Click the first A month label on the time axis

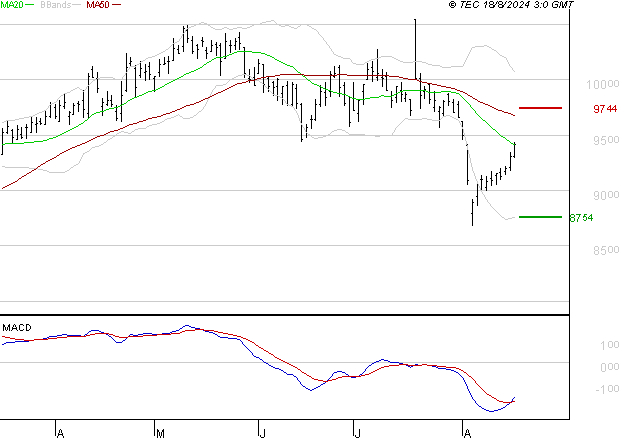pos(60,434)
